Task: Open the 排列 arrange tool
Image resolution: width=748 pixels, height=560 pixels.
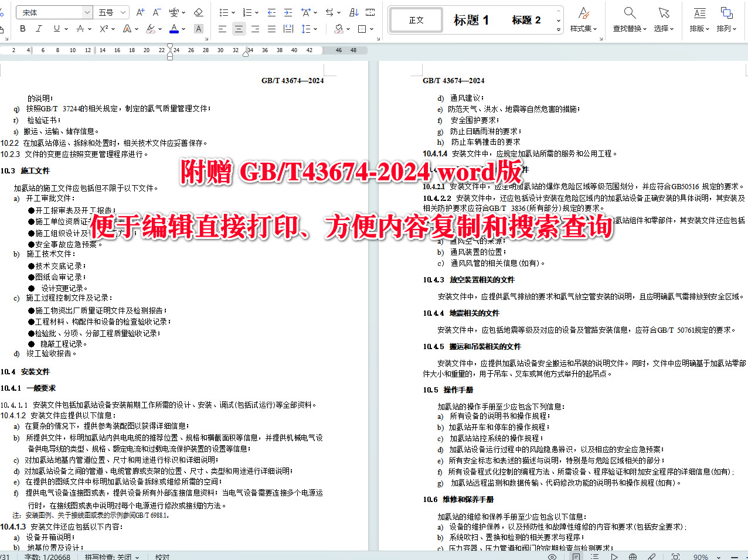Action: [726, 19]
